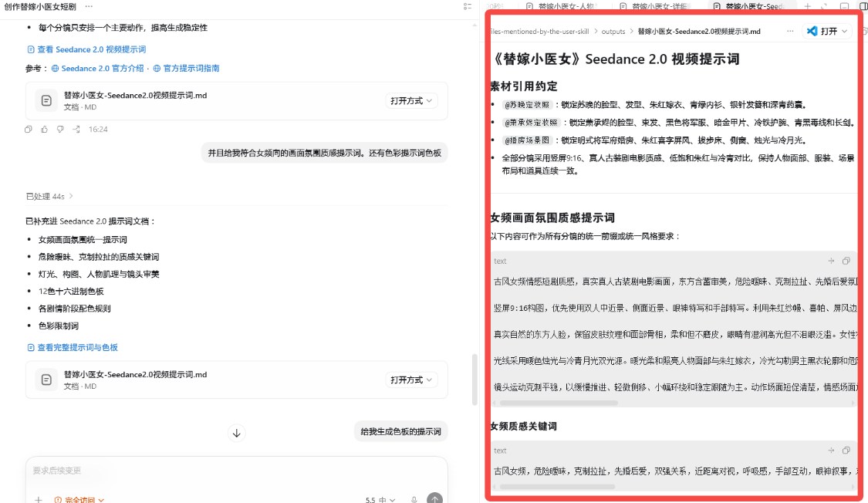Give thumbs up to the 16:24 reply

point(44,130)
